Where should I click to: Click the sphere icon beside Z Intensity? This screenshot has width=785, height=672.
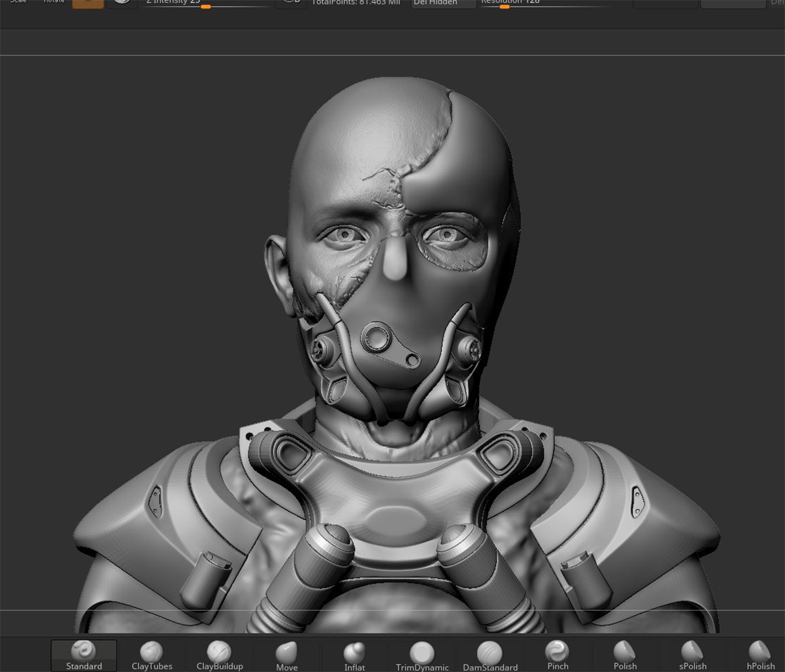click(122, 2)
